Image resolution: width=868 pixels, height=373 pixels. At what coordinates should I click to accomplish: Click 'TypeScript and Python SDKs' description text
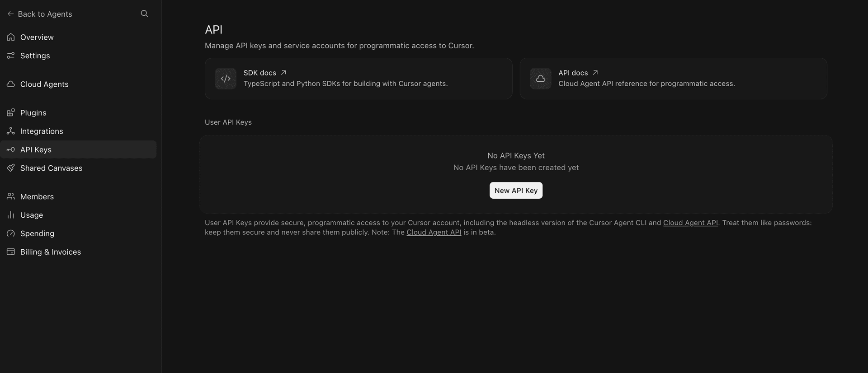pyautogui.click(x=345, y=84)
